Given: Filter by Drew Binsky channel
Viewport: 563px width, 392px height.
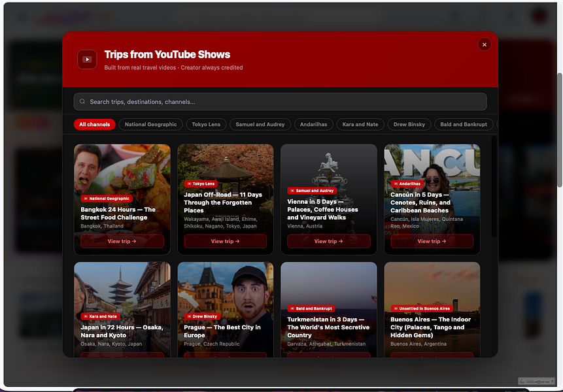Looking at the screenshot, I should coord(409,124).
